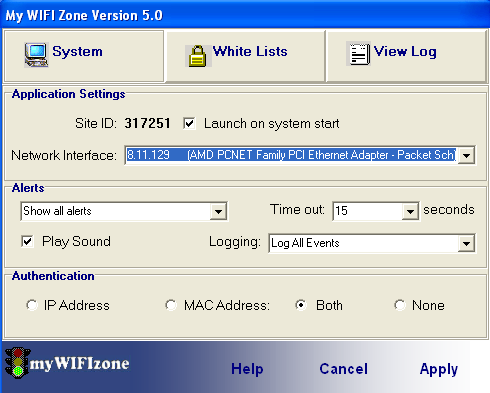Click the computer monitor System icon
The image size is (490, 393).
tap(36, 55)
